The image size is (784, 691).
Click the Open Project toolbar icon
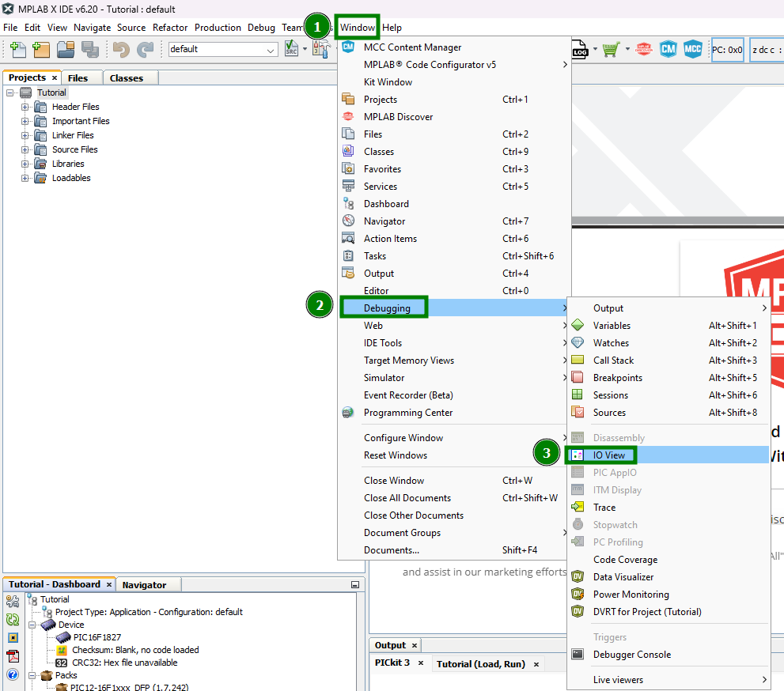[66, 50]
